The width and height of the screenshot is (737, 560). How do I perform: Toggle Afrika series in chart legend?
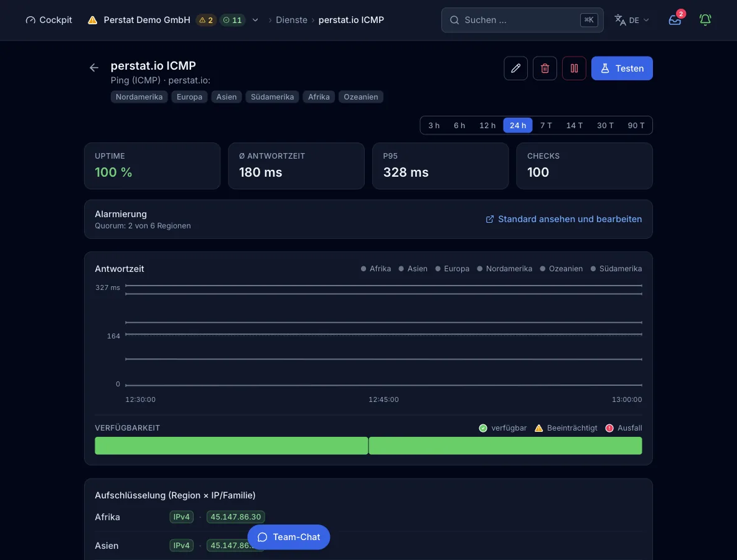(x=375, y=269)
